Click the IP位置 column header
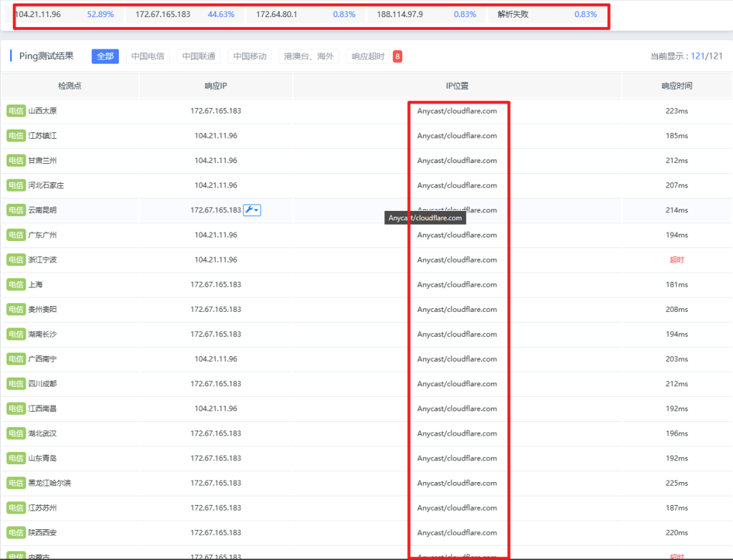 (x=457, y=86)
